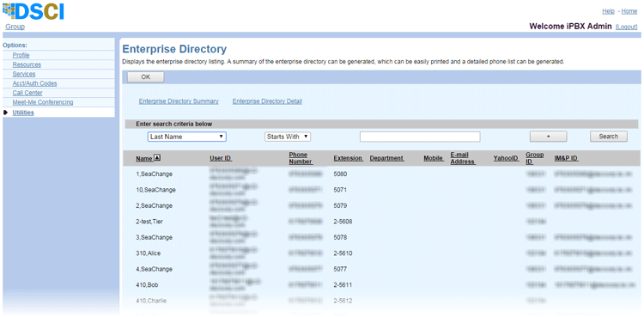Click extension 2-5610
Image resolution: width=644 pixels, height=317 pixels.
pyautogui.click(x=343, y=253)
